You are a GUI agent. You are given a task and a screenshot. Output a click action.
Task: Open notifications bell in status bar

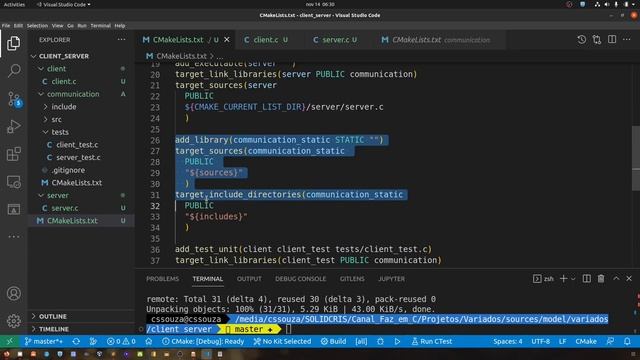click(x=627, y=341)
